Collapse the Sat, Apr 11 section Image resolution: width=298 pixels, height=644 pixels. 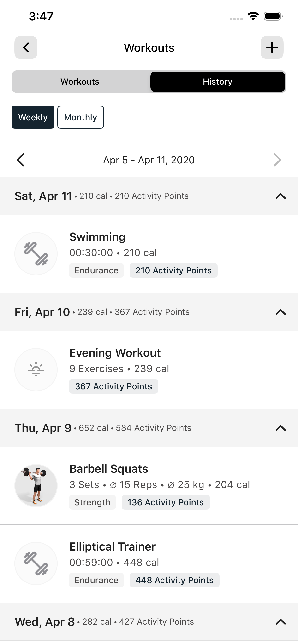point(281,196)
